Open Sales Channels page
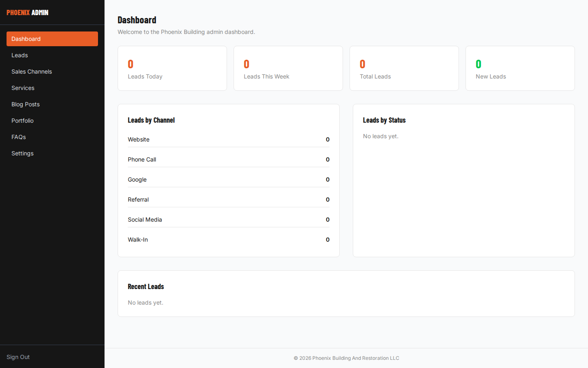Image resolution: width=588 pixels, height=368 pixels. click(x=52, y=72)
